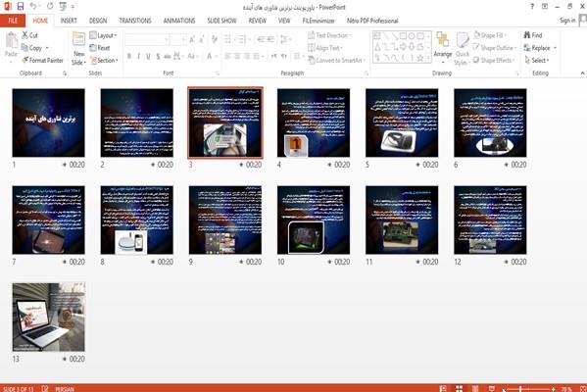Expand the Layout dropdown
This screenshot has width=587, height=392.
[x=103, y=35]
